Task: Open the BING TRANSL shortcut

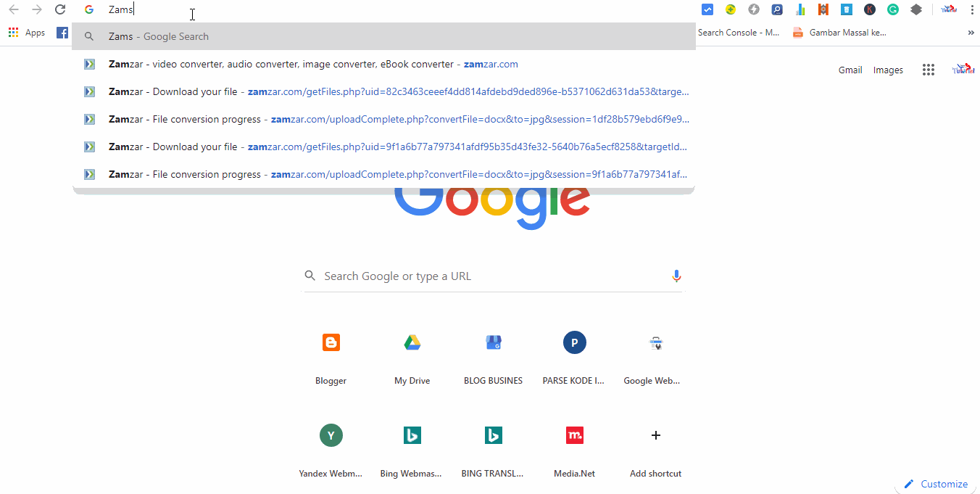Action: (x=494, y=450)
